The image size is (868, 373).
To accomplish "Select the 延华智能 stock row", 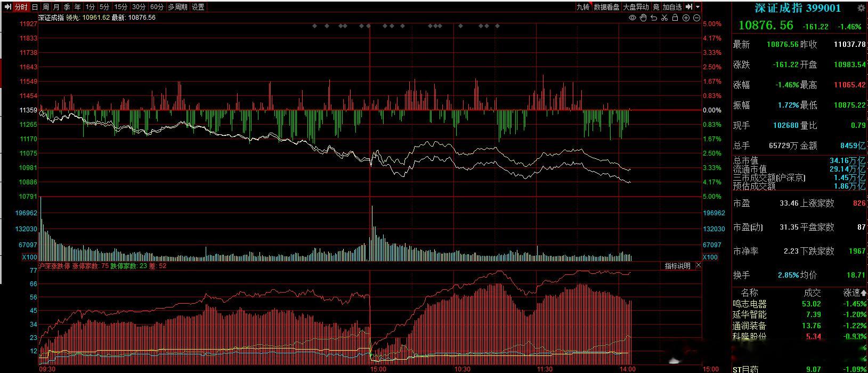I will [800, 315].
